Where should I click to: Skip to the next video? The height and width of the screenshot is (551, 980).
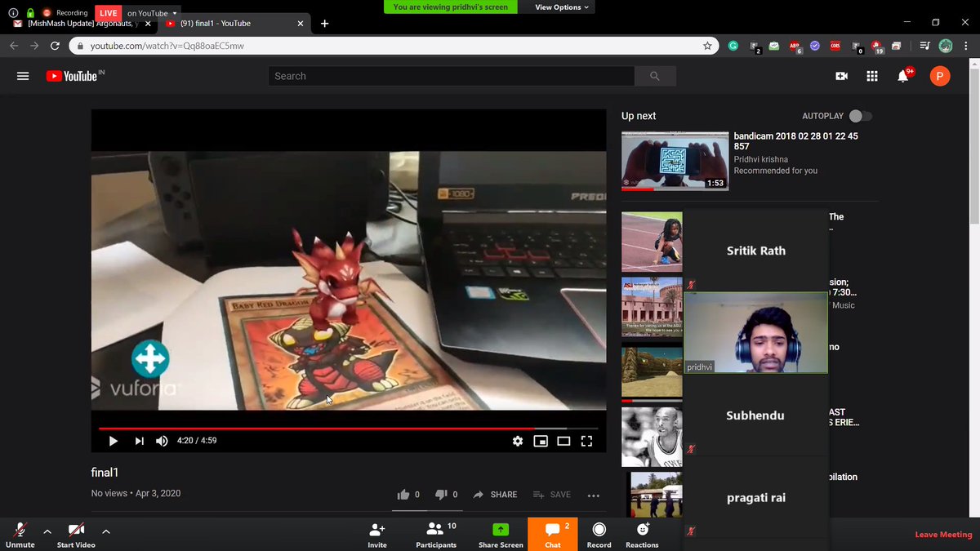pyautogui.click(x=140, y=441)
